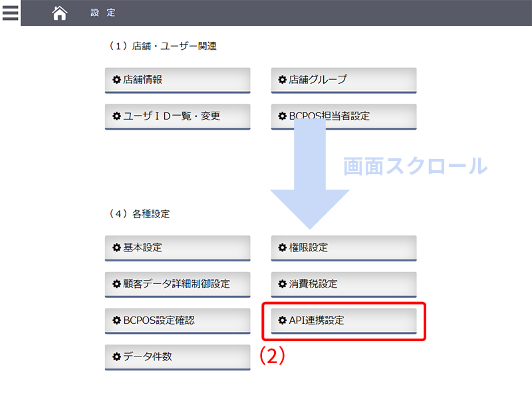Click gear icon next to 消費税設定
This screenshot has height=399, width=532.
click(283, 284)
